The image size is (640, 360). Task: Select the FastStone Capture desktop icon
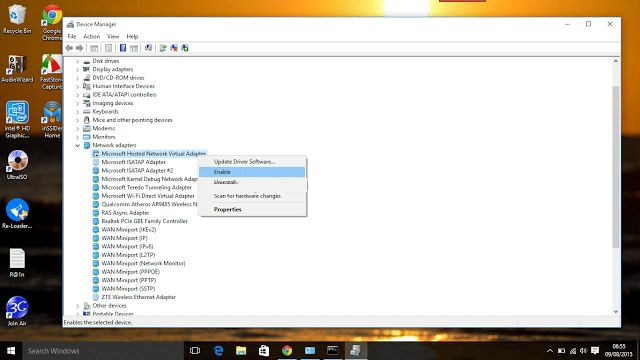[52, 72]
